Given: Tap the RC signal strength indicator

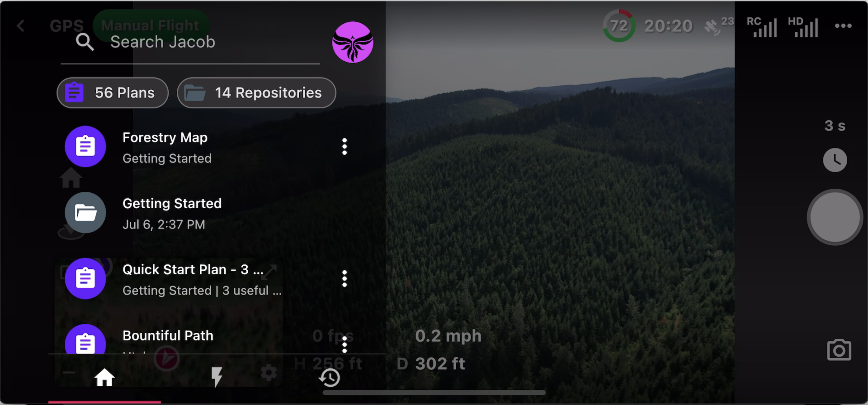Looking at the screenshot, I should point(762,27).
